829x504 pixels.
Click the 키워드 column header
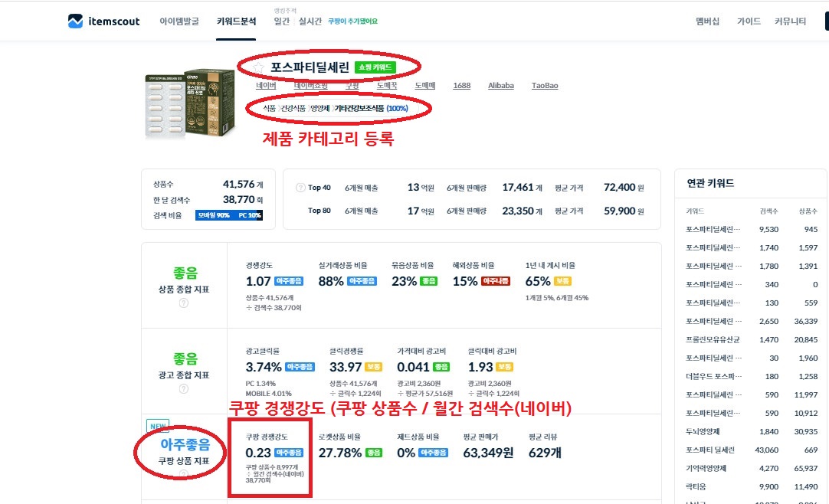tap(695, 211)
